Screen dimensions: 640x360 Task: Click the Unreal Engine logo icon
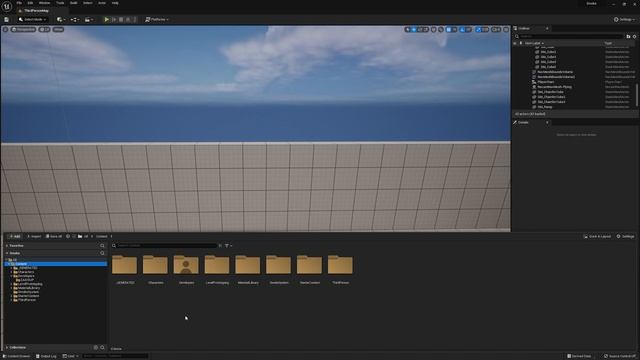click(x=7, y=7)
